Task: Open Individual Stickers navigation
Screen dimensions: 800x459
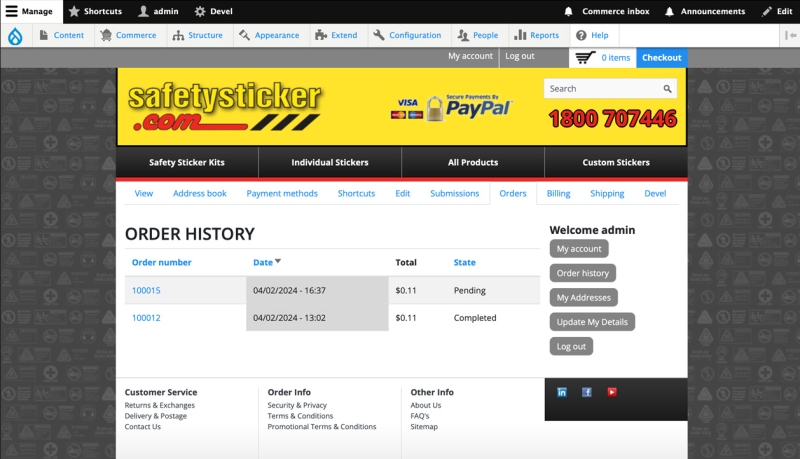Action: 330,162
